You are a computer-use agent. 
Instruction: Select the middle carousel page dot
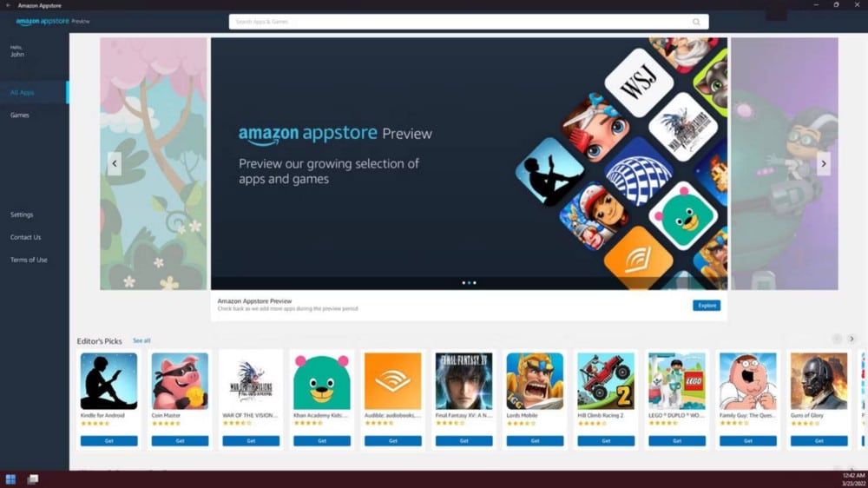pos(469,283)
